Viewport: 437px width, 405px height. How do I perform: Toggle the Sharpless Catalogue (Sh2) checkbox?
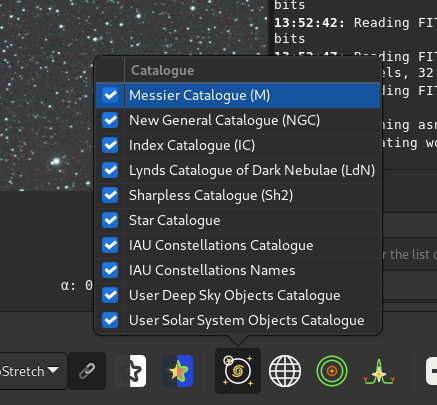110,195
